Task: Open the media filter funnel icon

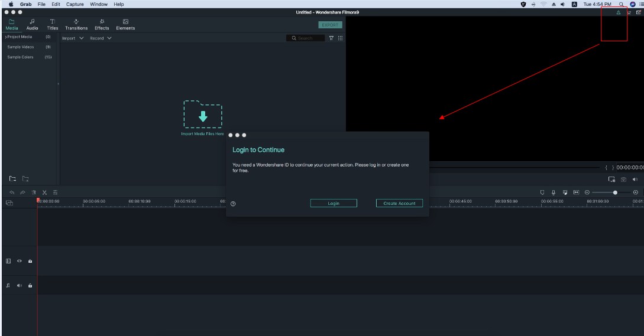Action: [331, 38]
